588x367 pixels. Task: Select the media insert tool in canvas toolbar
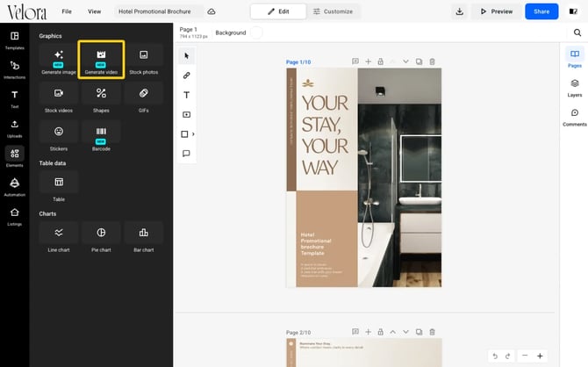coord(186,114)
